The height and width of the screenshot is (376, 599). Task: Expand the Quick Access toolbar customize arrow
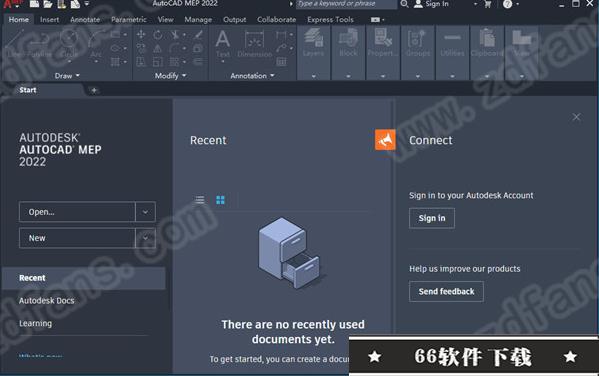tap(87, 4)
